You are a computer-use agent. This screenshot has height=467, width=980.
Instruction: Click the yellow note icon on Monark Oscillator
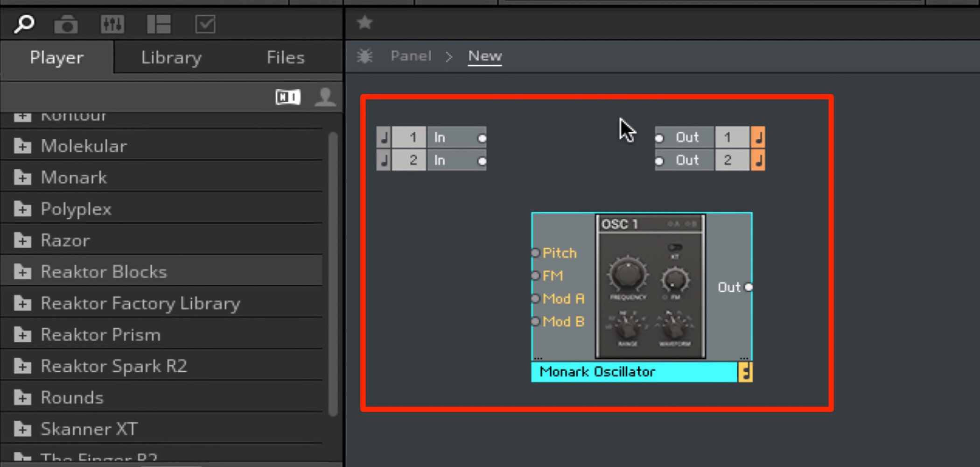pyautogui.click(x=745, y=372)
